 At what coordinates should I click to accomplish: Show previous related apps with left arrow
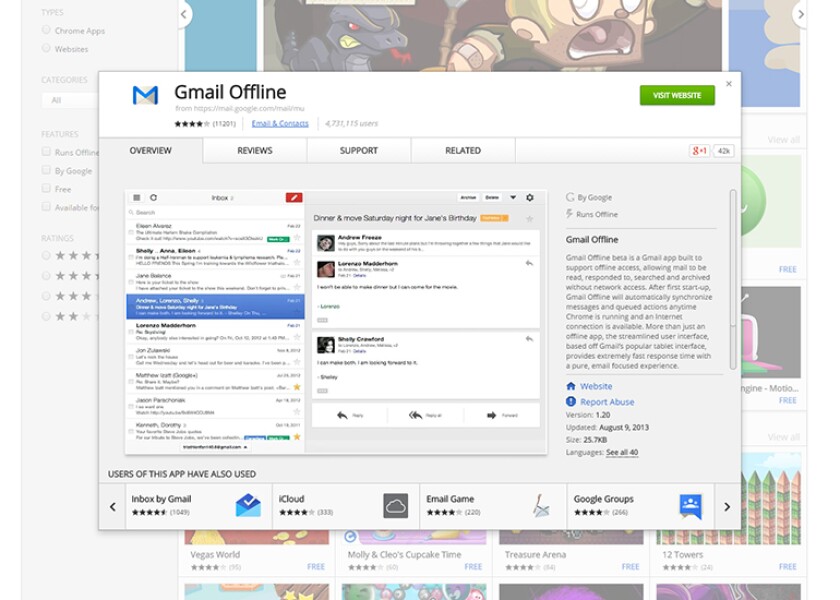click(x=112, y=506)
